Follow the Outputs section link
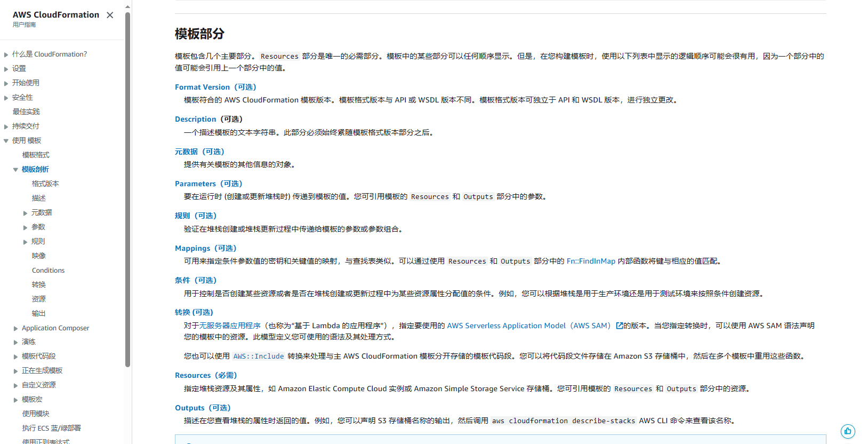The width and height of the screenshot is (868, 444). click(203, 408)
